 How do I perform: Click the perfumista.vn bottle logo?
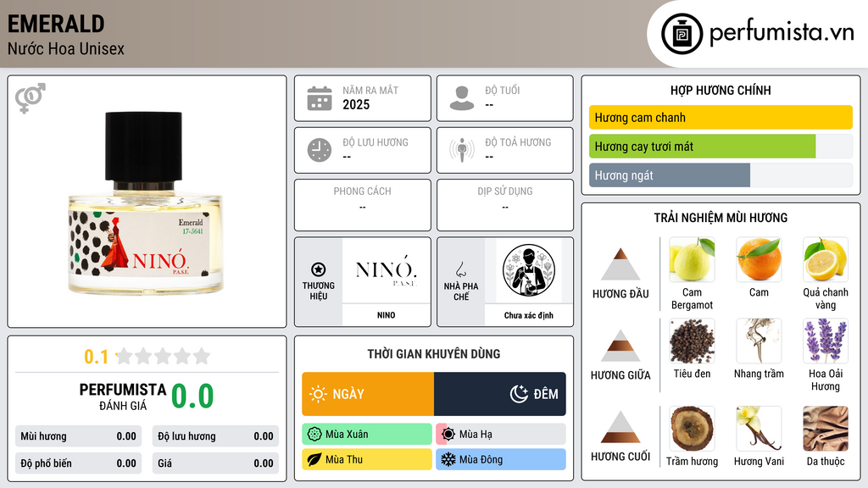[x=682, y=34]
